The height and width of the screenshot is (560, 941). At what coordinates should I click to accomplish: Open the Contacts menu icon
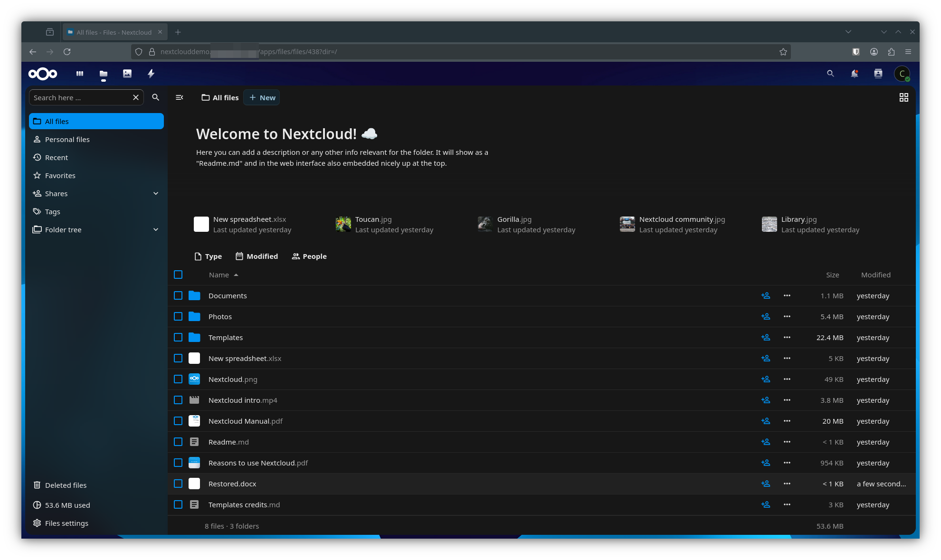point(878,74)
